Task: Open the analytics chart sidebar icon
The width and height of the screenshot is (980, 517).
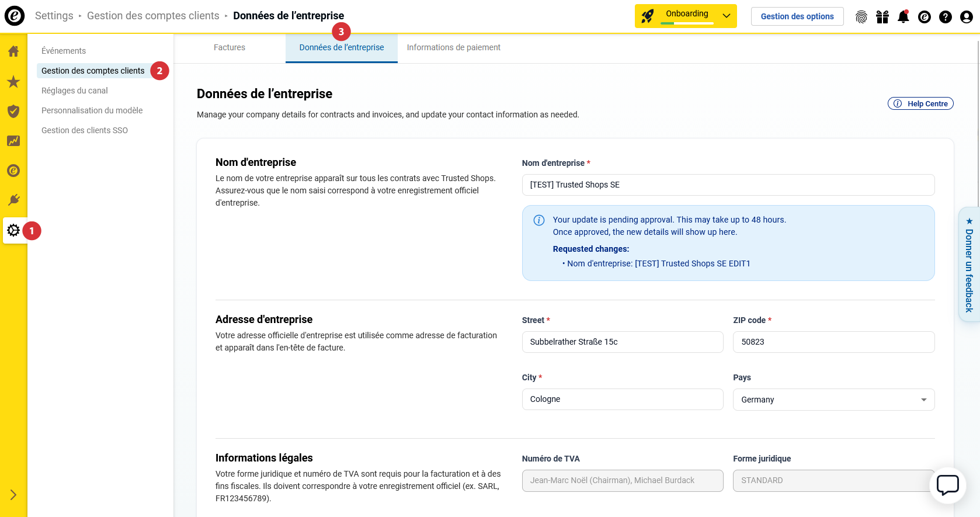Action: click(13, 141)
